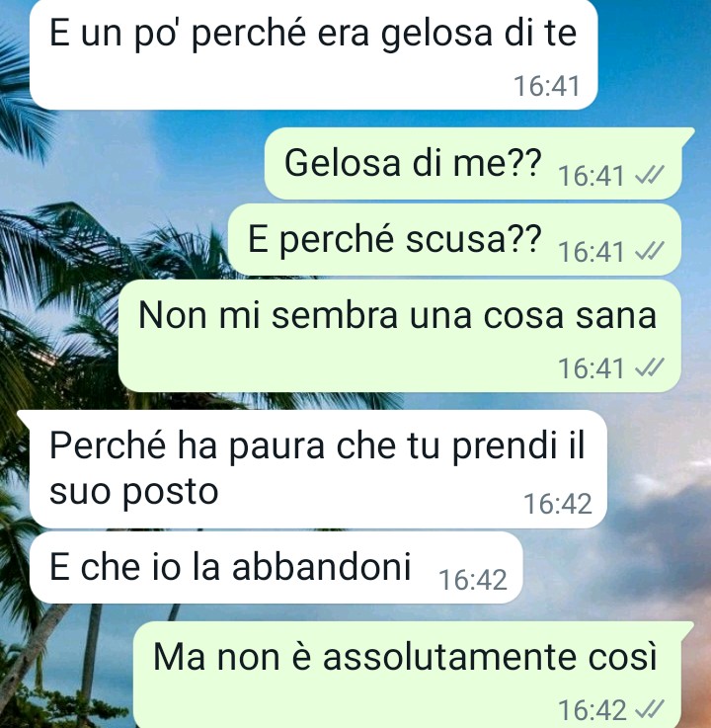Select the 'Gelosa di me??' message bubble
711x728 pixels.
(473, 163)
